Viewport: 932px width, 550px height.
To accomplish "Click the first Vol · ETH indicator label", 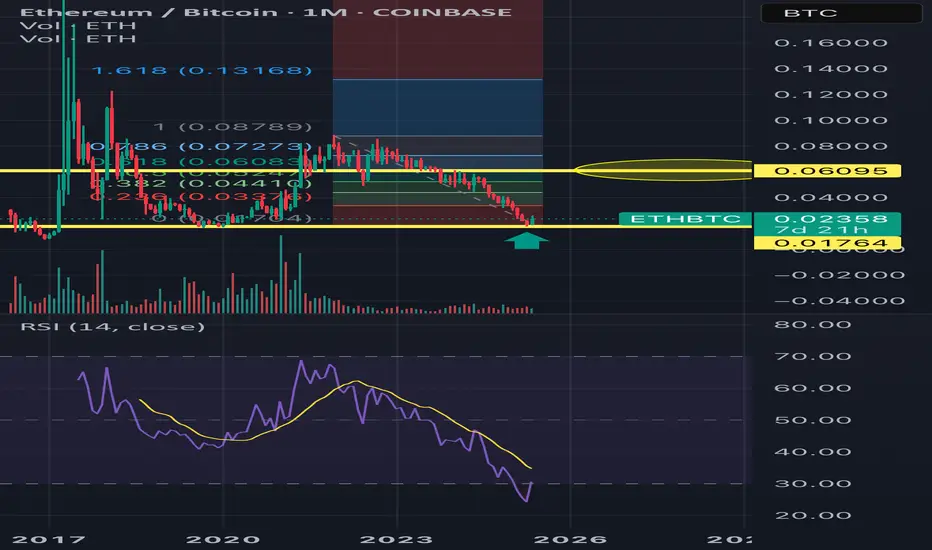I will point(78,26).
